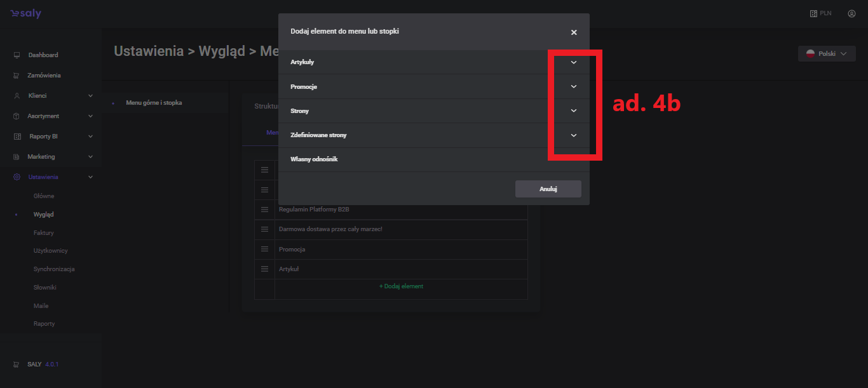
Task: Open the user account icon
Action: (x=851, y=13)
